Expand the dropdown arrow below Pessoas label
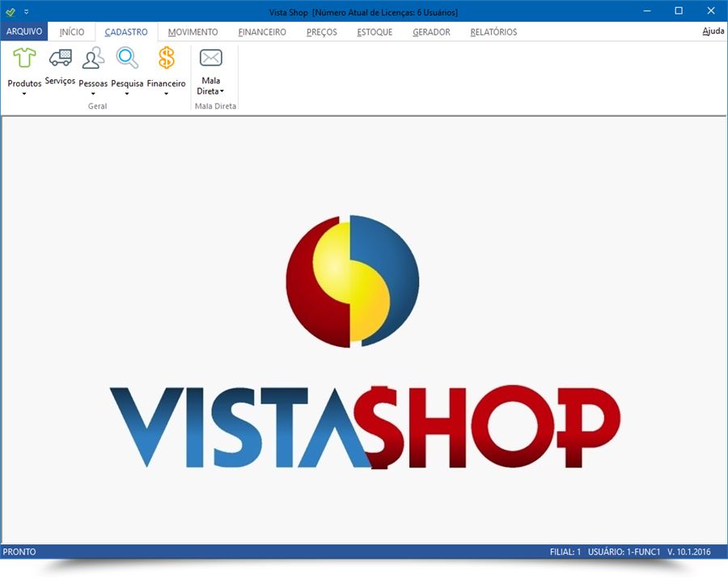728x583 pixels. coord(93,94)
